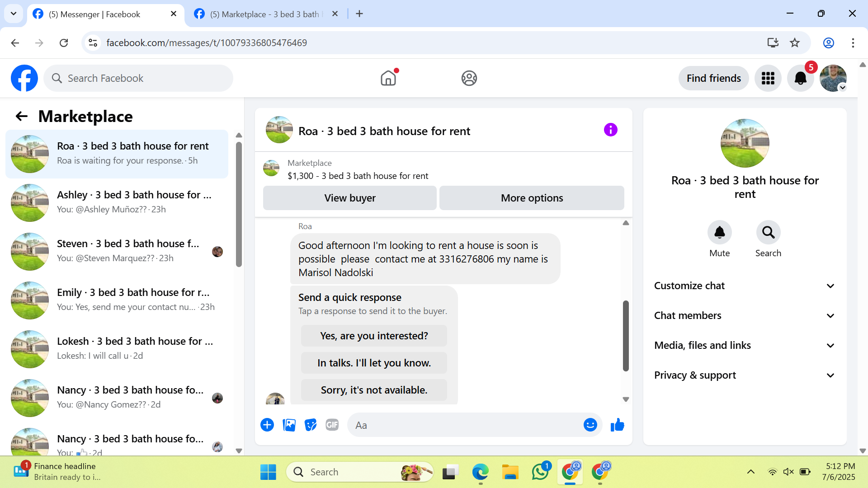Click the Facebook logo icon

point(24,78)
